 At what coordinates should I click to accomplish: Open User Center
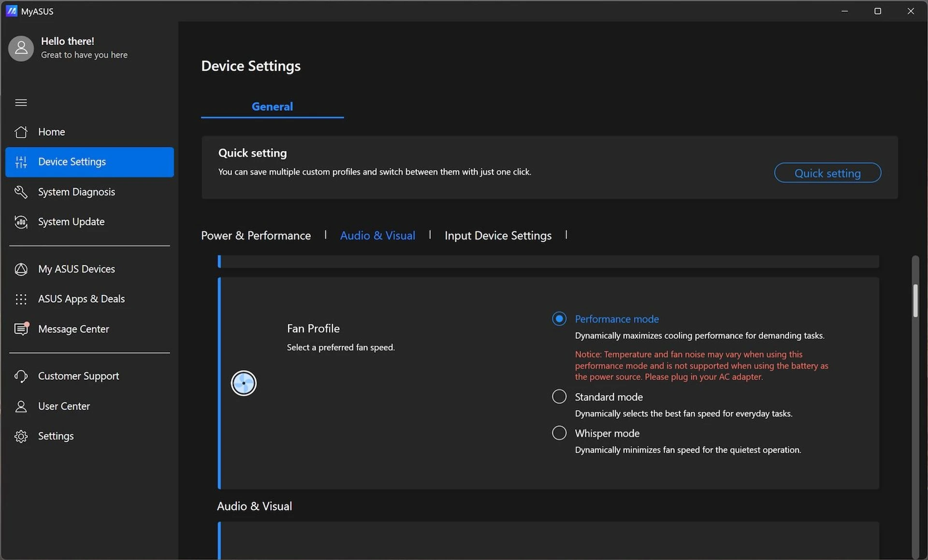pyautogui.click(x=89, y=406)
